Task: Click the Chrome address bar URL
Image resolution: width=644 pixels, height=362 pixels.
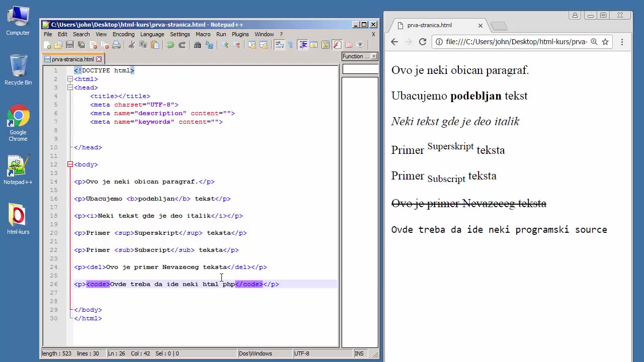Action: pos(516,42)
